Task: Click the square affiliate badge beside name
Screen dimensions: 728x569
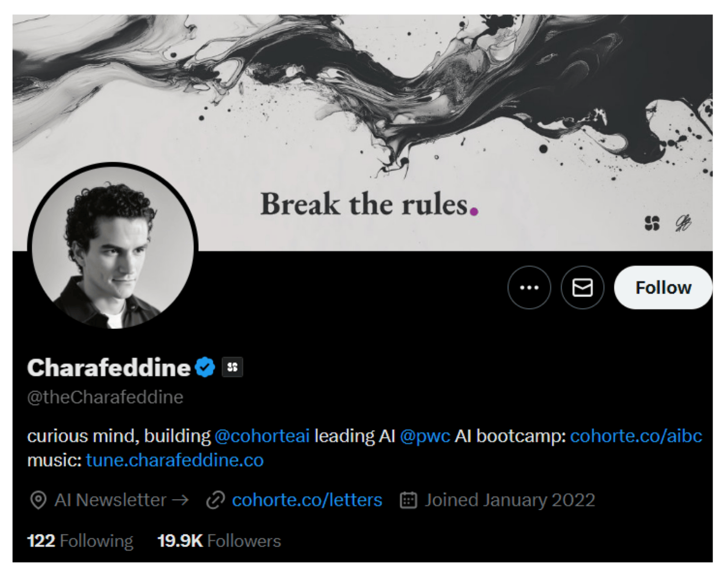Action: pos(232,367)
